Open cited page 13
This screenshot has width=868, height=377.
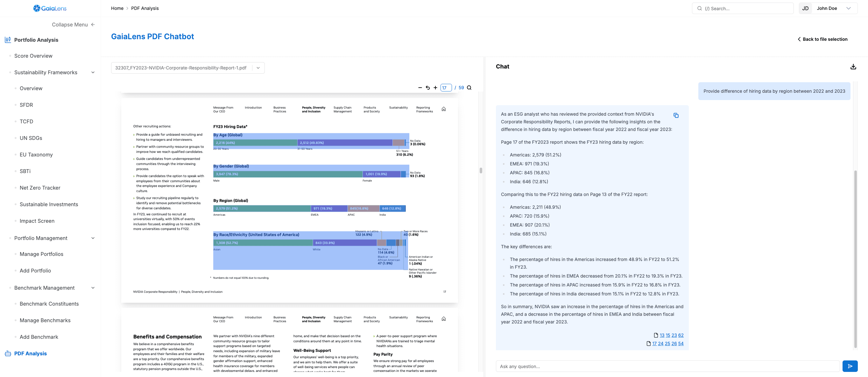[x=662, y=335]
